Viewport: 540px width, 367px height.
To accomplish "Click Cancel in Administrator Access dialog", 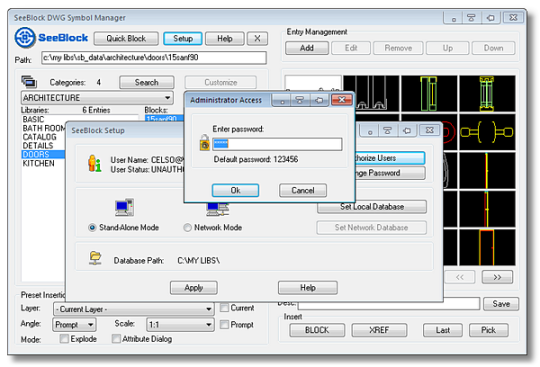I will pos(303,190).
